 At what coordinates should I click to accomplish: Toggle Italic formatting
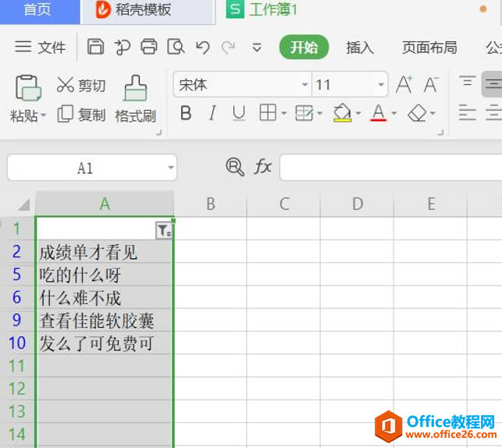point(212,113)
